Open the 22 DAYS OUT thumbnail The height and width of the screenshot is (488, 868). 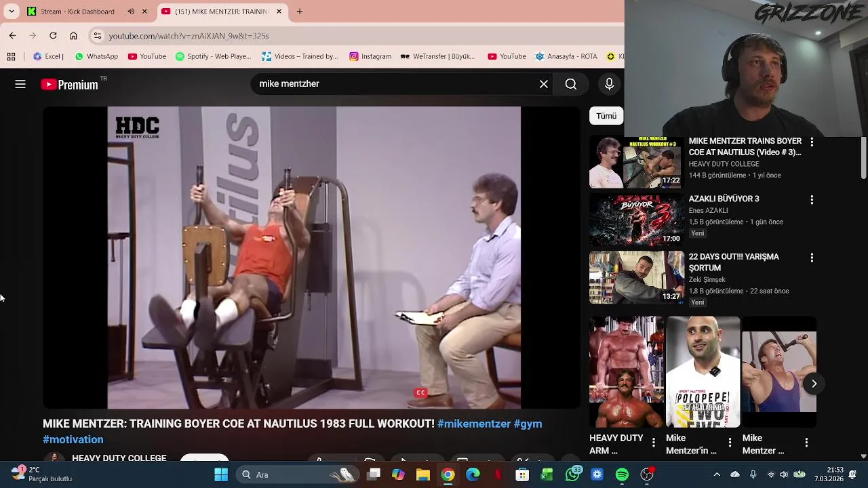click(x=636, y=278)
